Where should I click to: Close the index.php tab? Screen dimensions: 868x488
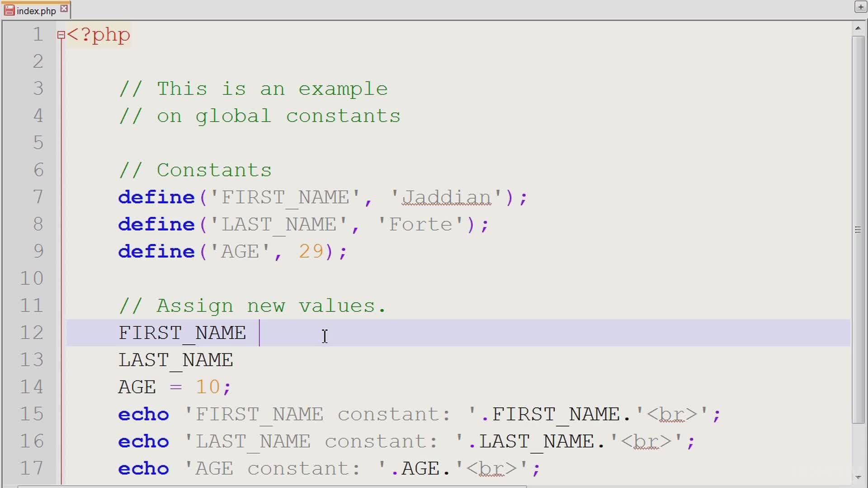(64, 9)
